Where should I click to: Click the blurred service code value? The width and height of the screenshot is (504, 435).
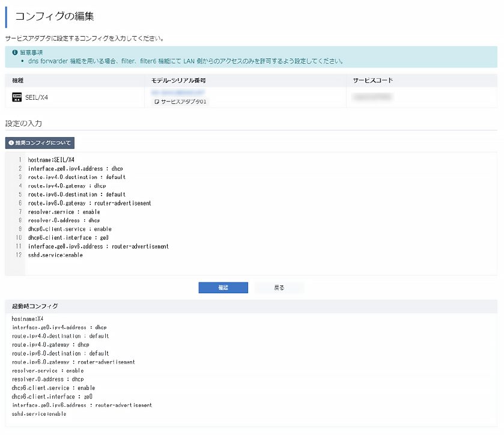tap(372, 97)
